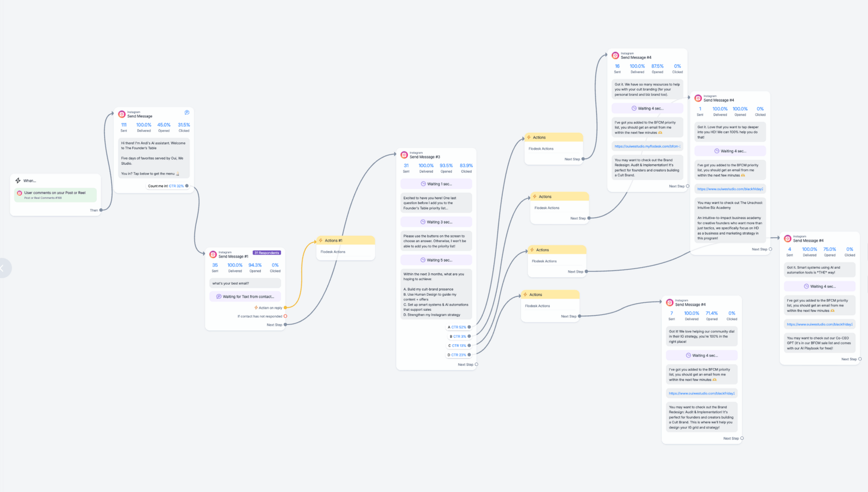Select the option D CTR 23% button
868x492 pixels.
[x=457, y=355]
